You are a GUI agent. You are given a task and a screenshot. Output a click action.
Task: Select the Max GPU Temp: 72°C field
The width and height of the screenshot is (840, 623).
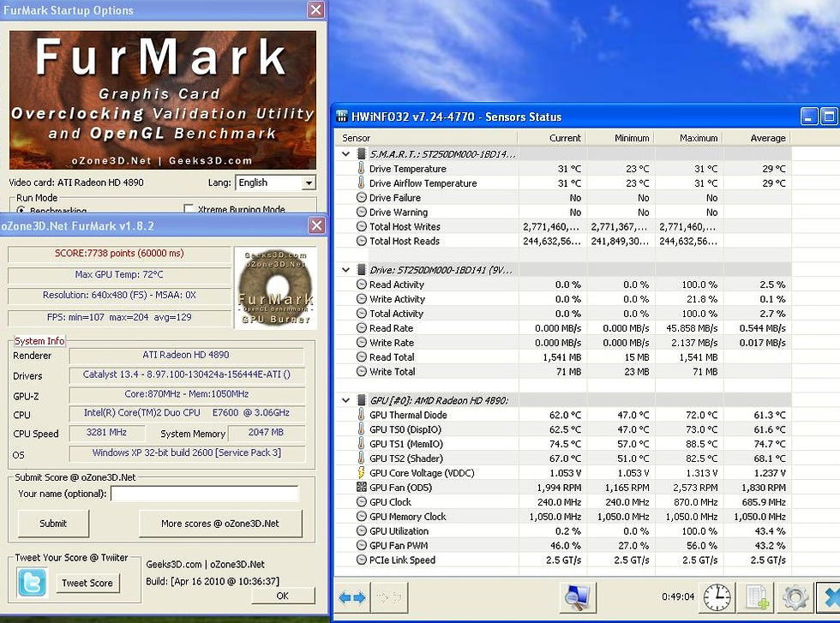[x=119, y=275]
